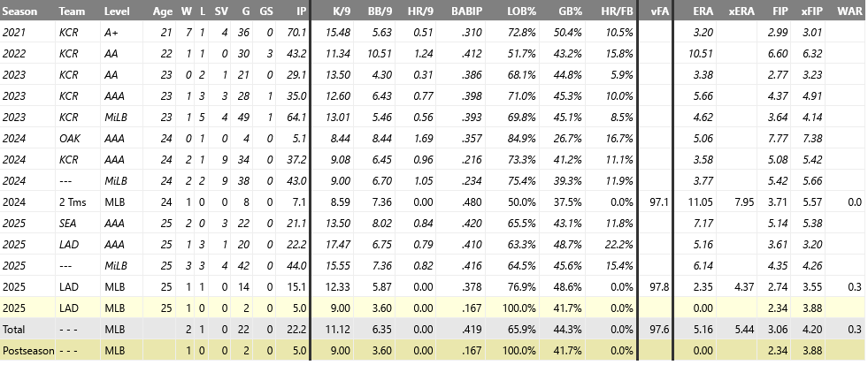The height and width of the screenshot is (365, 868).
Task: Sort by the Level column header
Action: click(116, 11)
